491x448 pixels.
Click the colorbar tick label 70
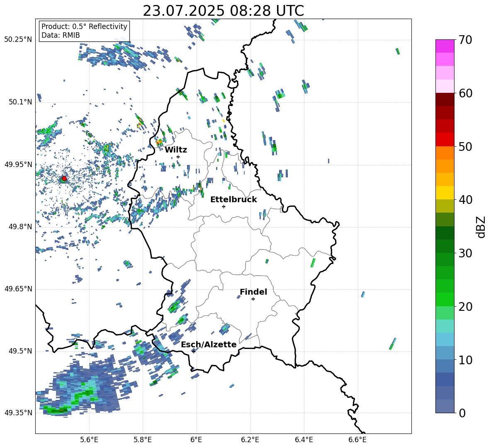pos(465,40)
